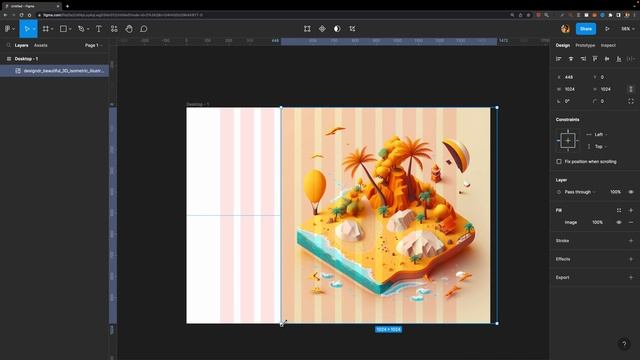Open the user avatar menu
This screenshot has height=360, width=640.
point(565,29)
